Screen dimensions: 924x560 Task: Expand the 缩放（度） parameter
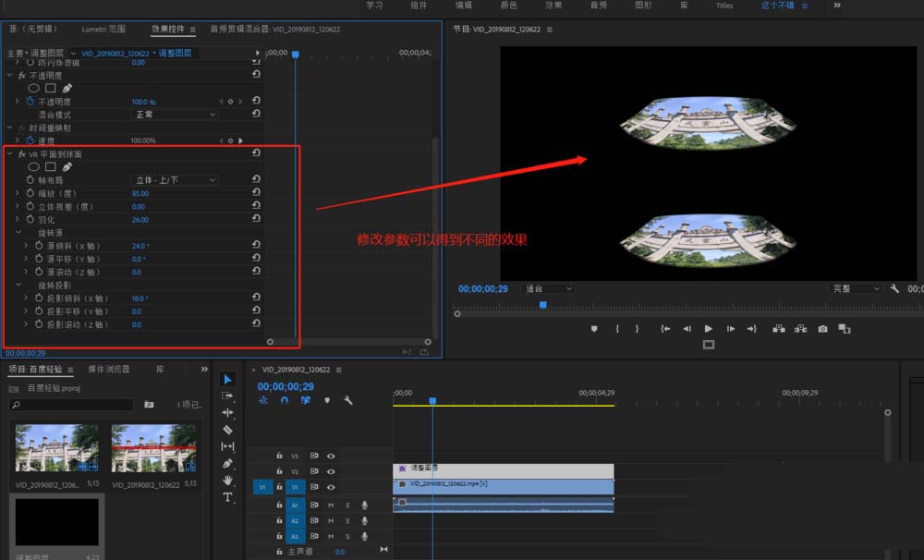click(x=17, y=194)
